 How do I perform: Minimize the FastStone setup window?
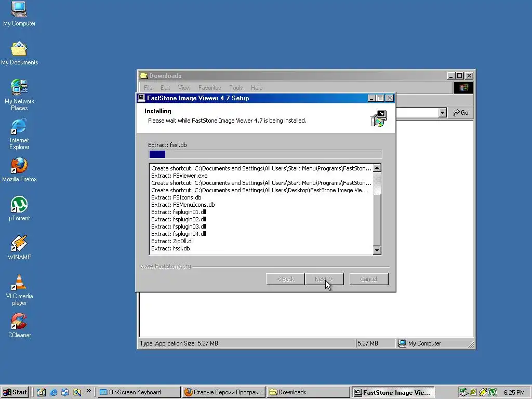(371, 98)
